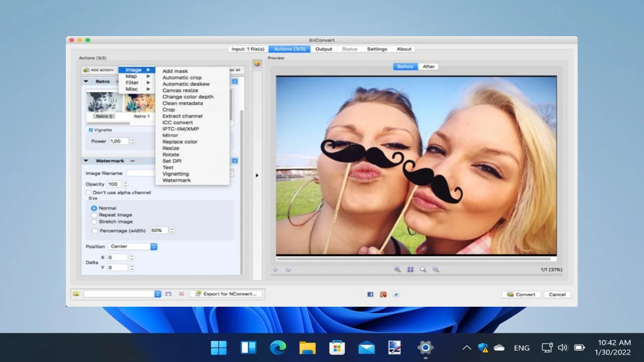Image resolution: width=644 pixels, height=362 pixels.
Task: Enable Don't use alpha channel
Action: point(89,193)
